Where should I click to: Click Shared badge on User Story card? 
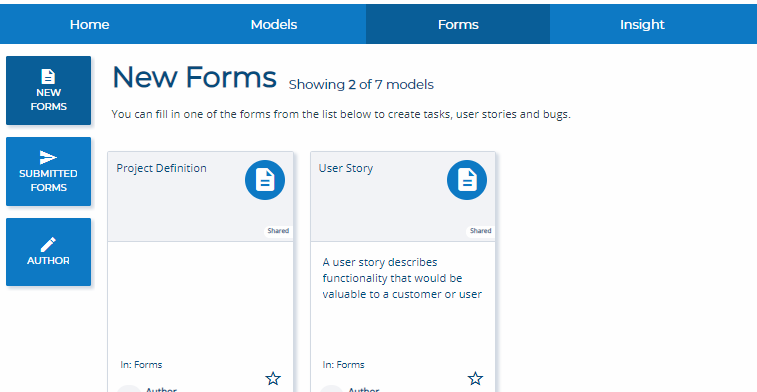480,231
